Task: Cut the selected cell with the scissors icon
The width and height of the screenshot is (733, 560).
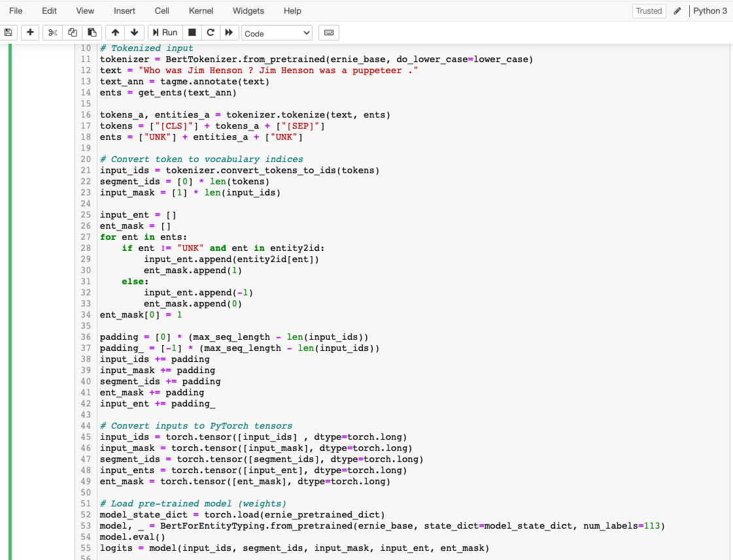Action: click(x=52, y=33)
